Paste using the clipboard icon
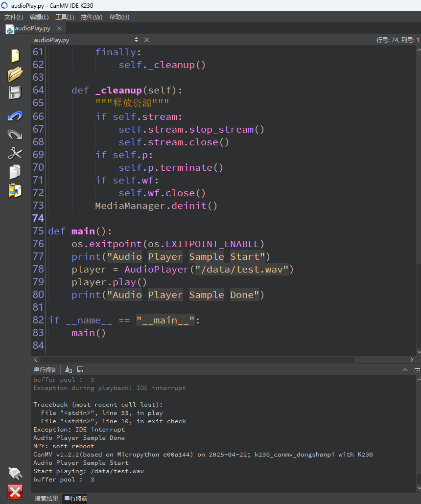421x504 pixels. click(15, 191)
